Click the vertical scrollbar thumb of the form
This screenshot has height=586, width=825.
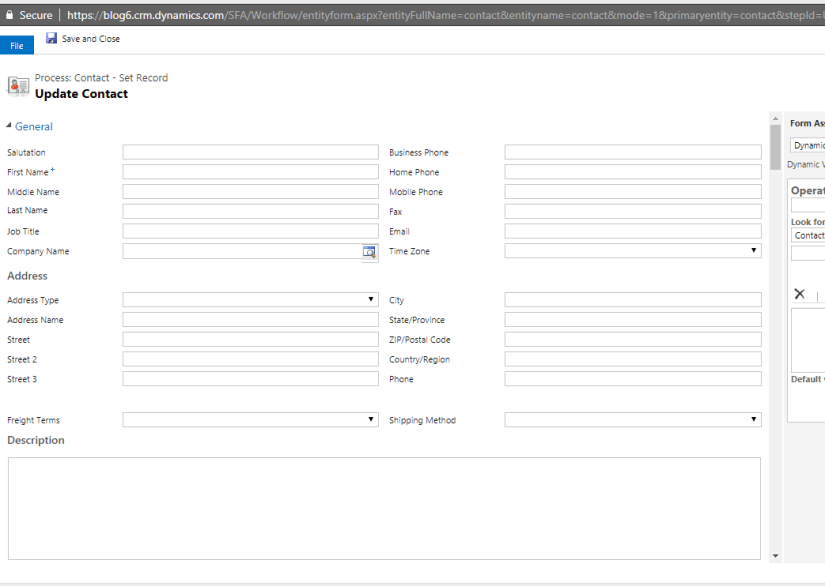[774, 146]
